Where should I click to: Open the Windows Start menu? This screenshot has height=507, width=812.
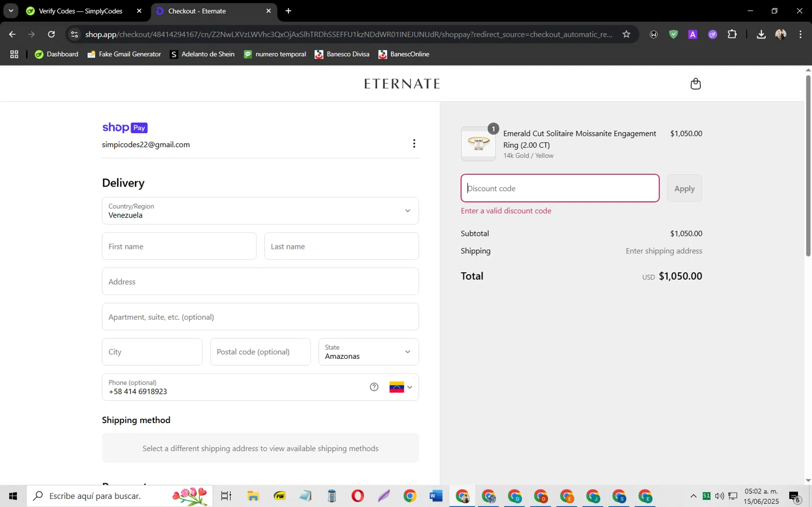pyautogui.click(x=13, y=496)
